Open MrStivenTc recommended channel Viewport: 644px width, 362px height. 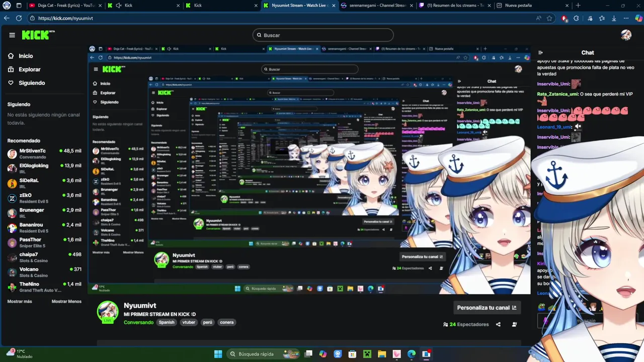[44, 153]
